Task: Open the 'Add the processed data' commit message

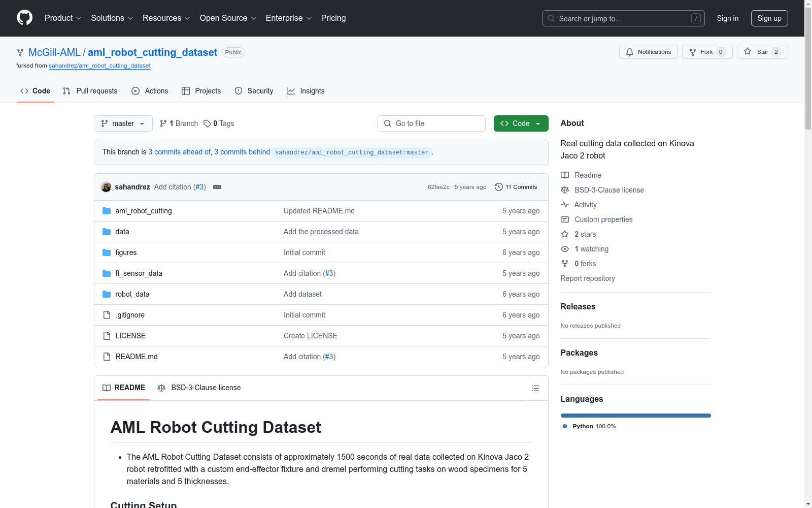Action: (321, 232)
